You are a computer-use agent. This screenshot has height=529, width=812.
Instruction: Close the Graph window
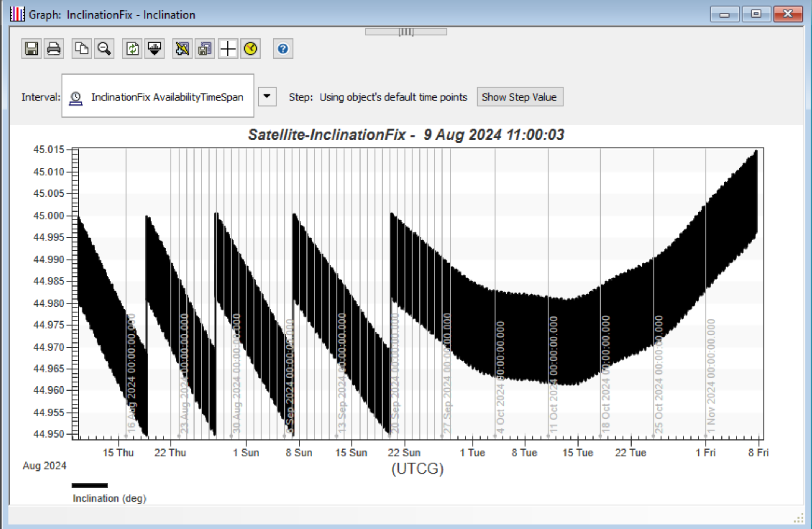pyautogui.click(x=788, y=15)
